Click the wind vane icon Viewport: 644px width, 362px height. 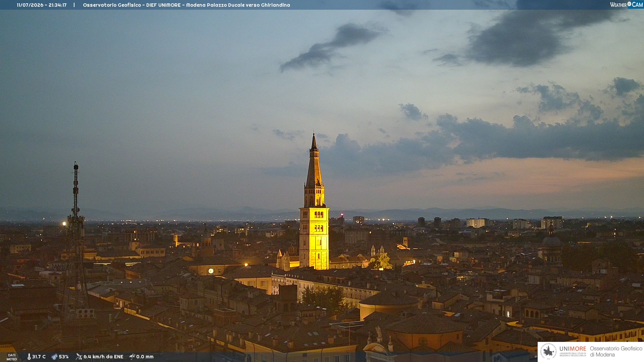point(79,357)
